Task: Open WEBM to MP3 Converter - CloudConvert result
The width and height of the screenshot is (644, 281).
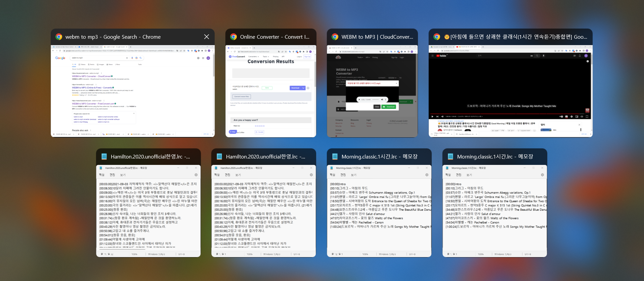Action: coord(91,76)
